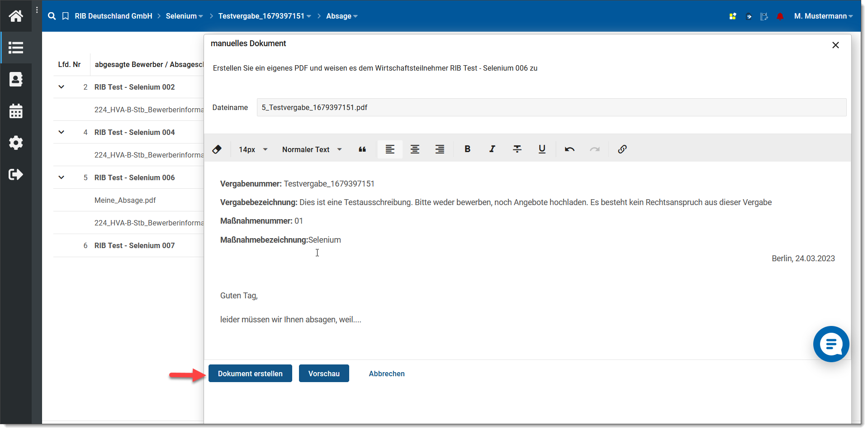Center-align the text
Viewport: 868px width, 431px height.
(415, 149)
